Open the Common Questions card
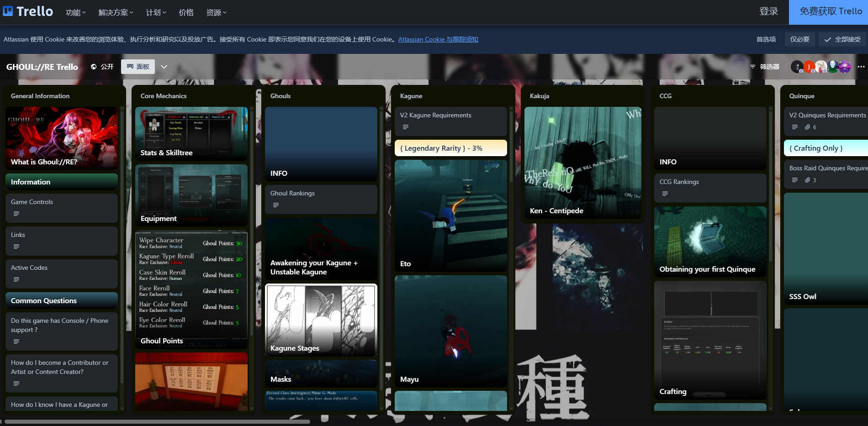Image resolution: width=868 pixels, height=426 pixels. tap(62, 300)
